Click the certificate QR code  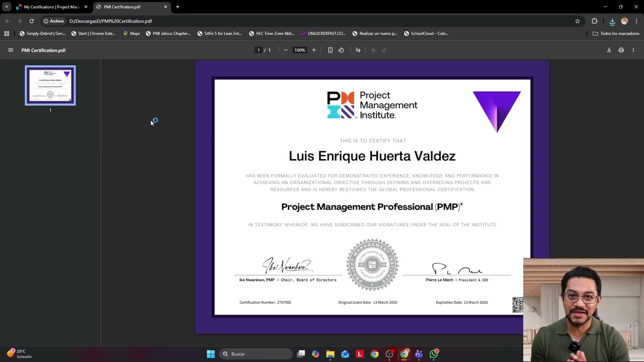click(x=518, y=305)
